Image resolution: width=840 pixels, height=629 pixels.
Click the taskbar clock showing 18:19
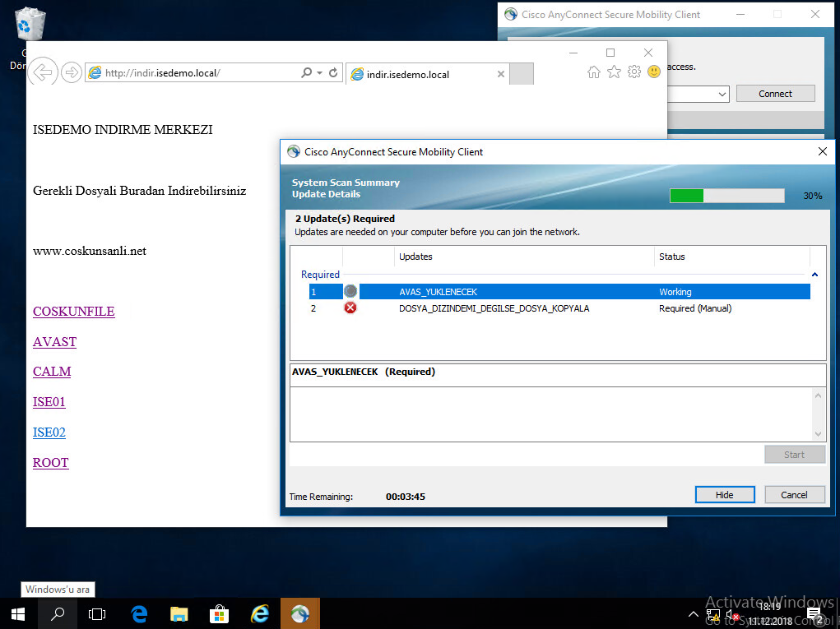(770, 614)
